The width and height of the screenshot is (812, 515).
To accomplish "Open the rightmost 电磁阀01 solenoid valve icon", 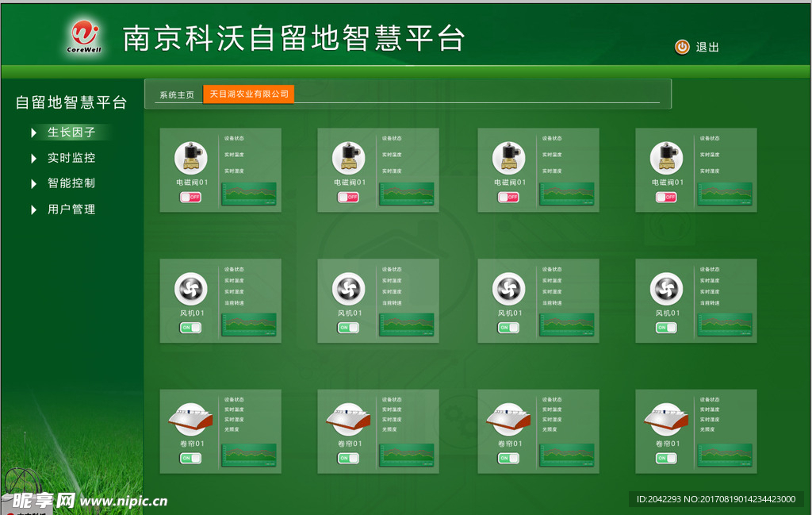I will tap(666, 156).
